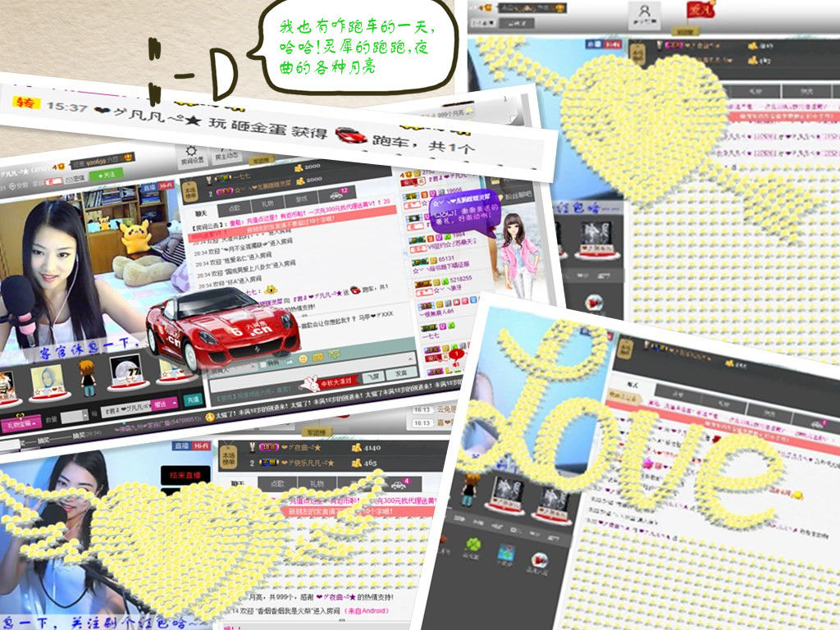Click the 转 badge in the 15:37 announcement
840x630 pixels.
click(25, 102)
